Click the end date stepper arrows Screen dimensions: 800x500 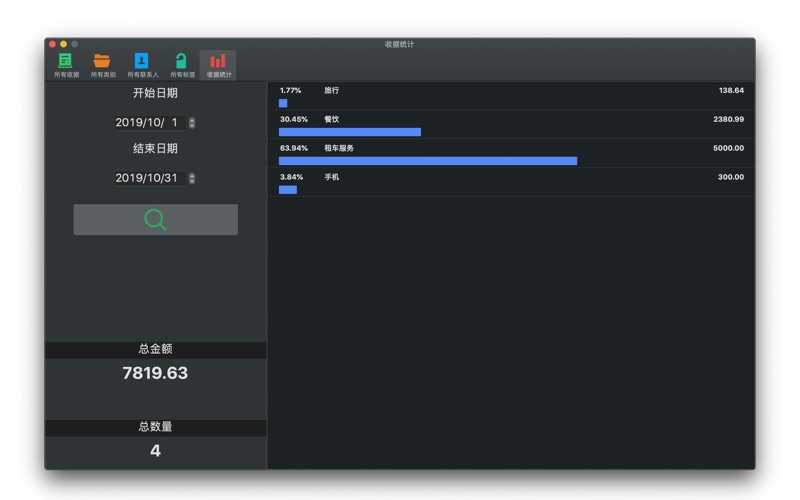coord(192,178)
